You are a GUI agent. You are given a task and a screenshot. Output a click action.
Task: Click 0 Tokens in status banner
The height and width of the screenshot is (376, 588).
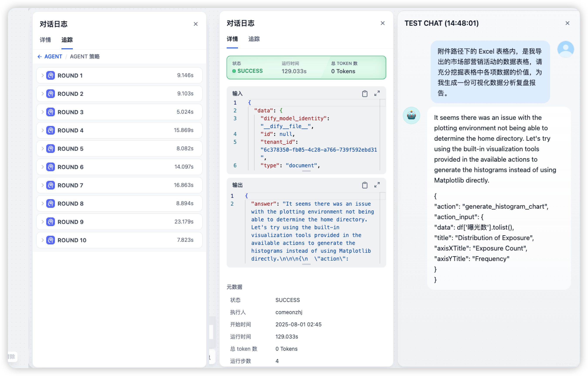(343, 71)
